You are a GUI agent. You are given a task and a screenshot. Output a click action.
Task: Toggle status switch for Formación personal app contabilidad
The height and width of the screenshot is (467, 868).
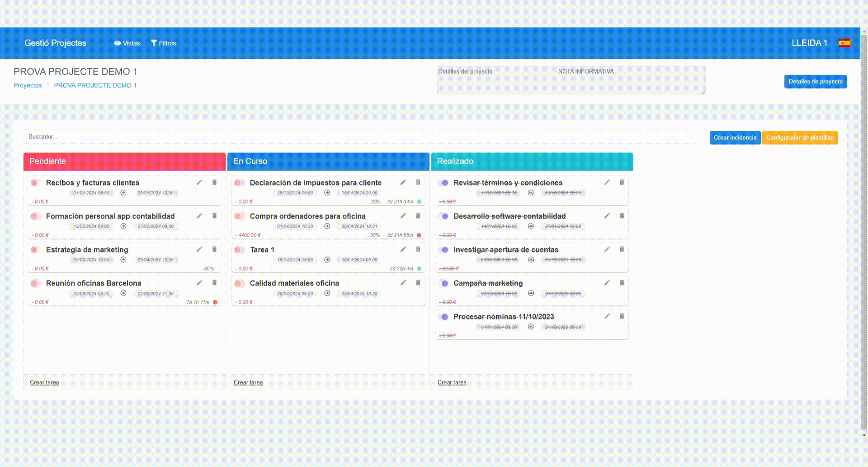(x=35, y=216)
